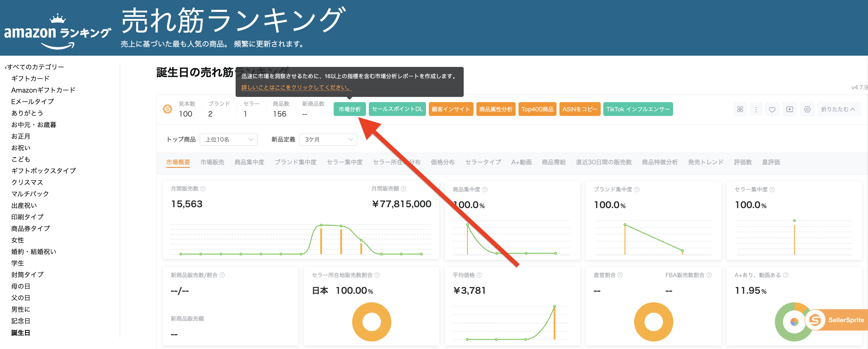Screen dimensions: 868x349
Task: Click the heart favorite icon
Action: tap(772, 109)
